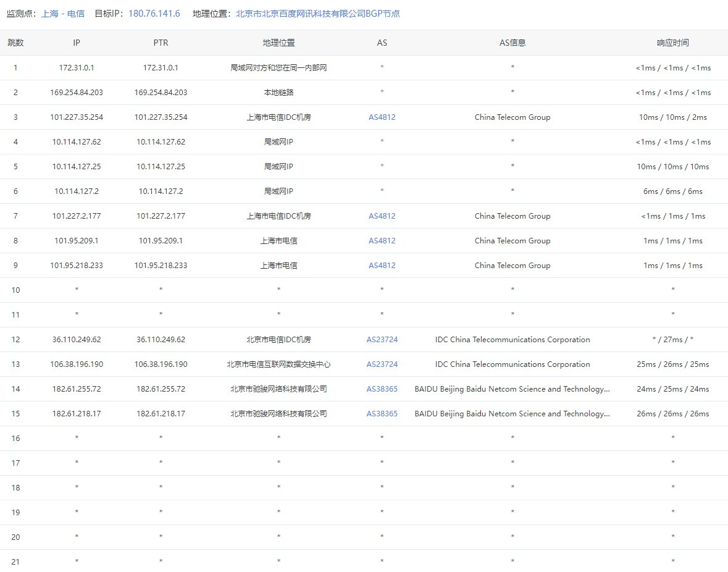
Task: Click target IP 180.76.141.6 link
Action: 154,14
